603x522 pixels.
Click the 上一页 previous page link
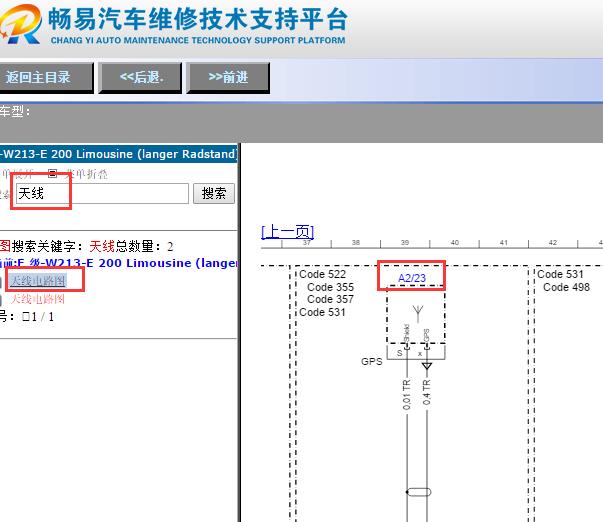coord(287,231)
